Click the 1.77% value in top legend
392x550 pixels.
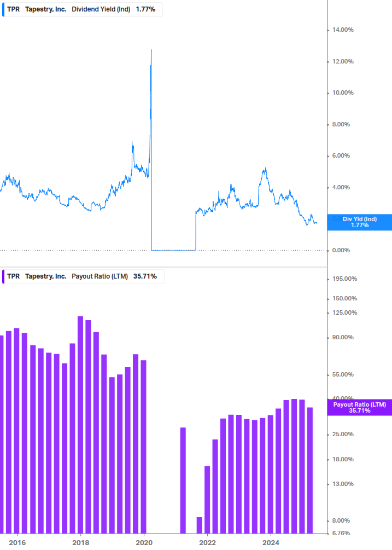[x=146, y=9]
